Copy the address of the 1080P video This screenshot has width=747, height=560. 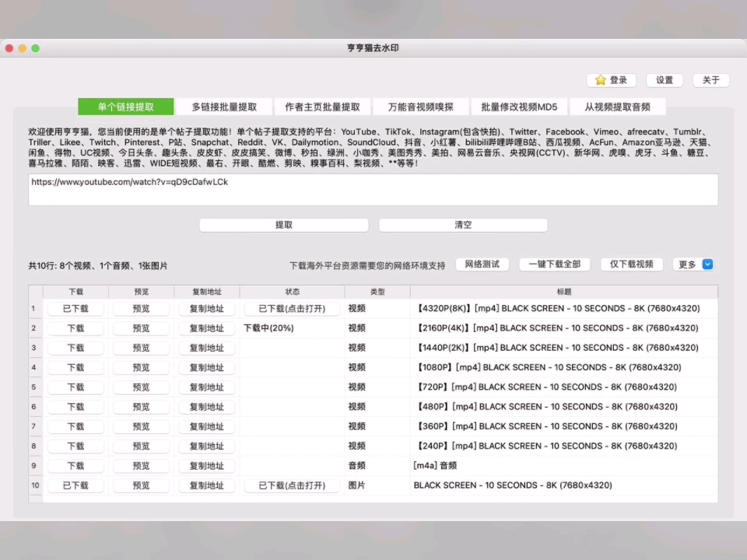coord(206,367)
